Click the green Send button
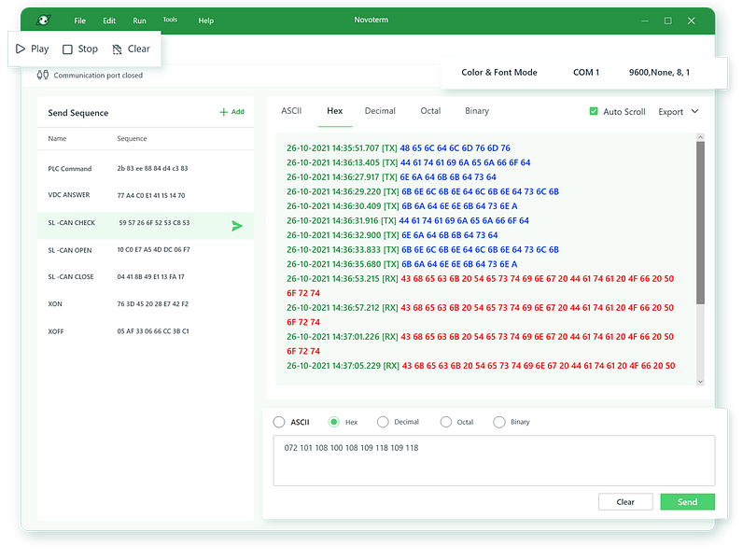Image resolution: width=743 pixels, height=560 pixels. tap(687, 502)
